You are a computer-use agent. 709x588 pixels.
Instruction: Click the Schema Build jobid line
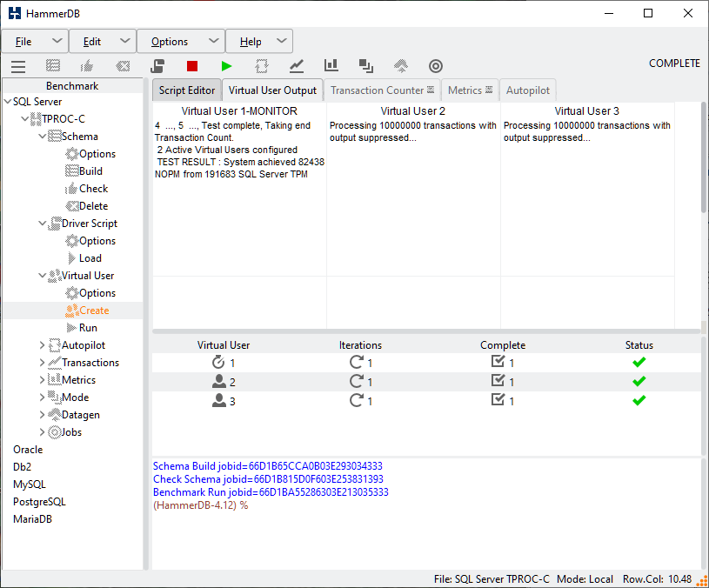[268, 466]
